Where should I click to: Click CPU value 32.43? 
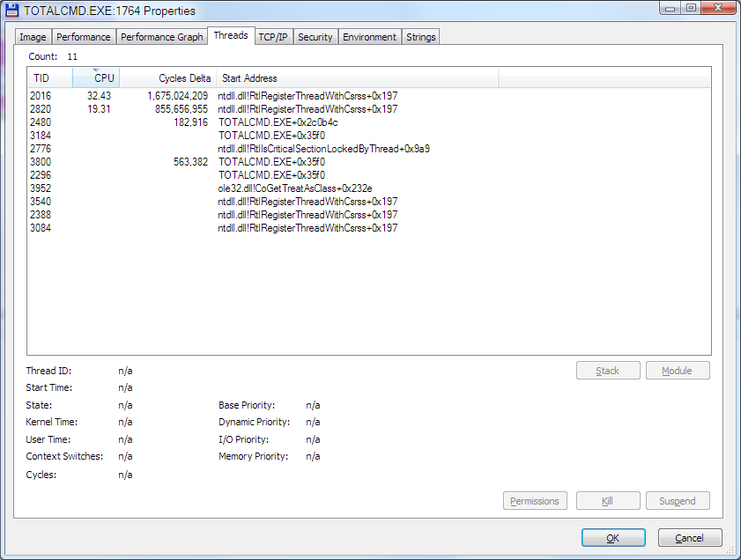pyautogui.click(x=99, y=96)
